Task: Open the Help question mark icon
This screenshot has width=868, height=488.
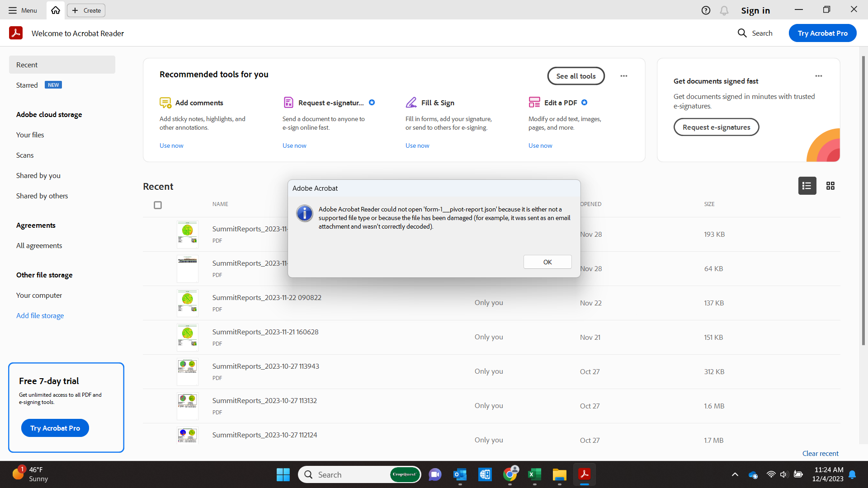Action: (706, 10)
